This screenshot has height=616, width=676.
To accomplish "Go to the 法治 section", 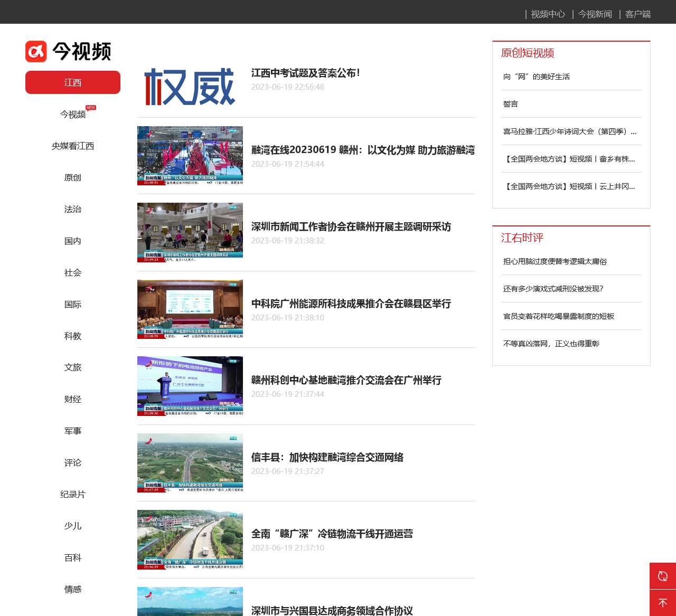I will [73, 210].
